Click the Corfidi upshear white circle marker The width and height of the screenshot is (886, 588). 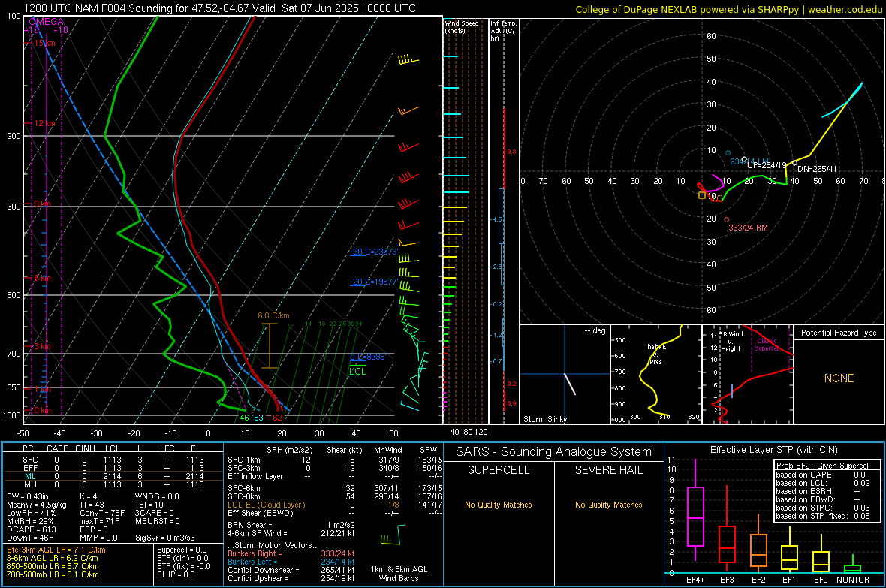tap(744, 160)
